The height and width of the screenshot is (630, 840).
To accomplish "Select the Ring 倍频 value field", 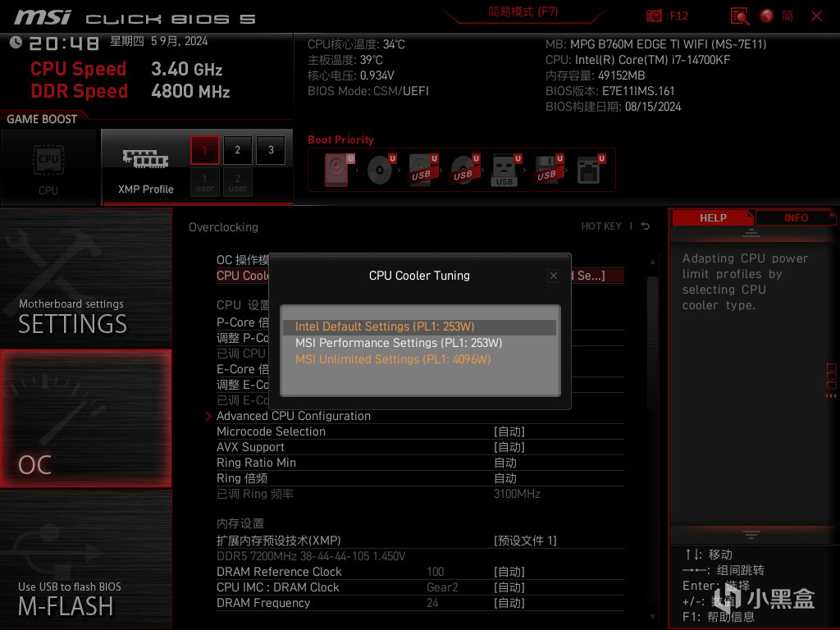I will 505,478.
